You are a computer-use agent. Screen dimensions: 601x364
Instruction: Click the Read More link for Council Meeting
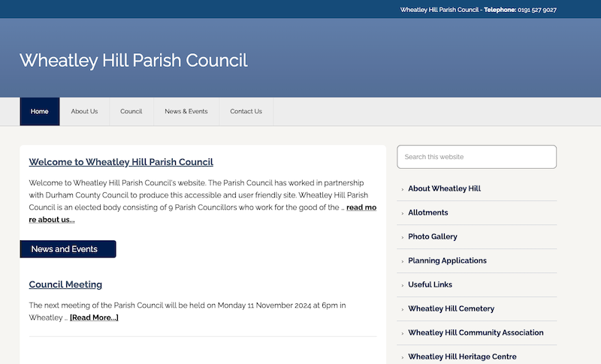click(x=94, y=317)
